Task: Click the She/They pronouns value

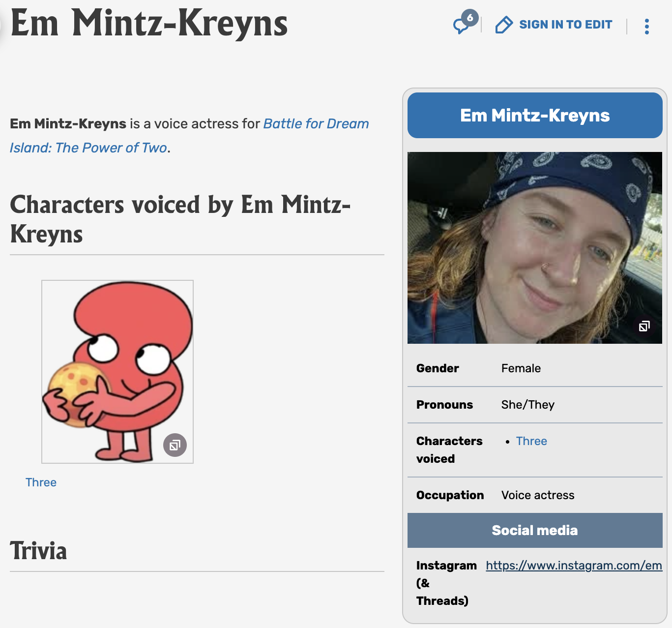Action: tap(528, 405)
